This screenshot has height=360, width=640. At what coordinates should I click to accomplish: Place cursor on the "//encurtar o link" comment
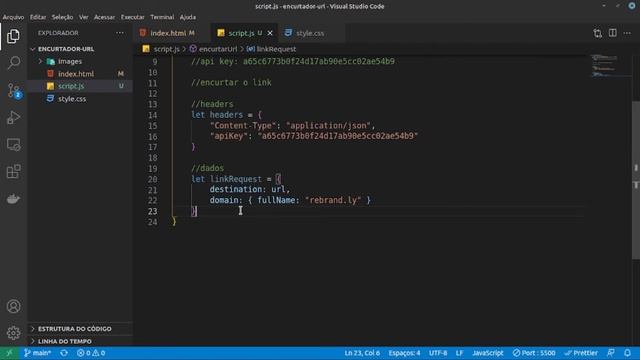[x=231, y=82]
